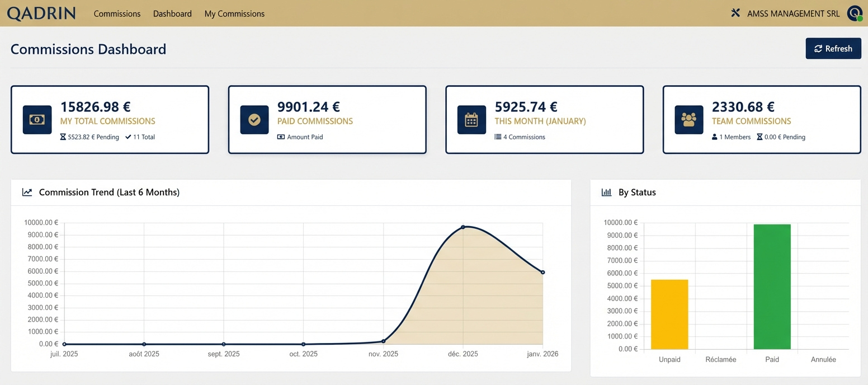Screen dimensions: 868x385
Task: Click the money bill icon on Total Commissions card
Action: 37,120
